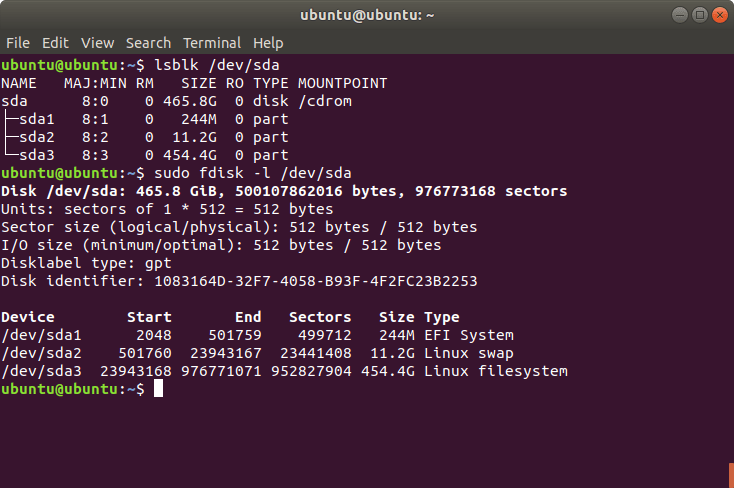This screenshot has height=488, width=734.
Task: Close the terminal window
Action: tap(720, 15)
